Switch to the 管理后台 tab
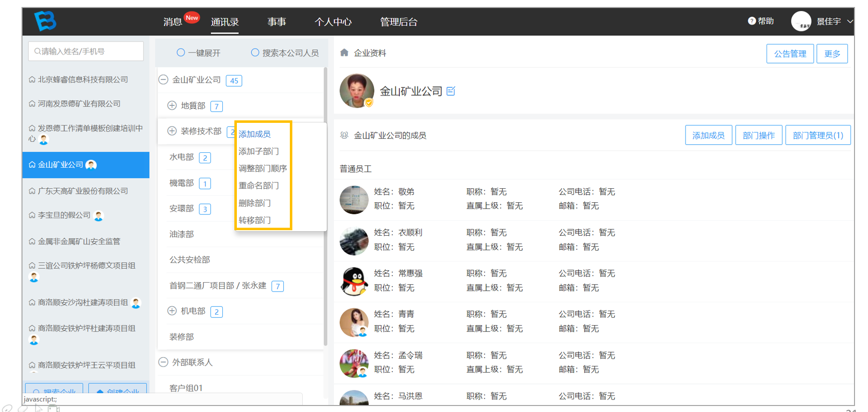Screen dimensions: 868x412 click(399, 22)
